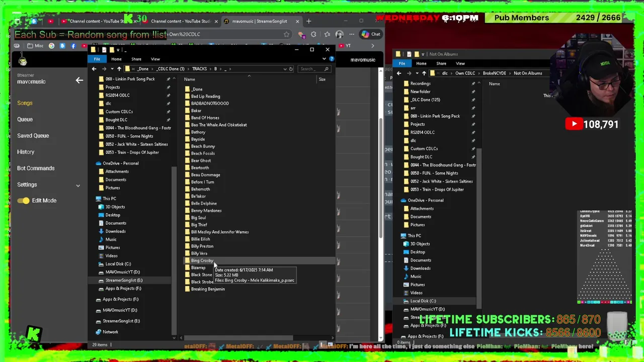Click OneDrive cloud icon in TRACKS window

(99, 163)
